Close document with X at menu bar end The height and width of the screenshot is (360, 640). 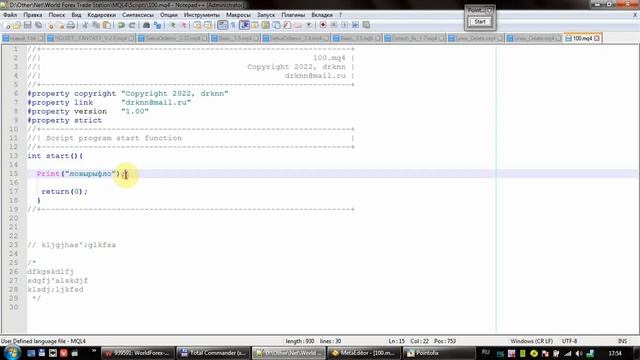pos(635,15)
